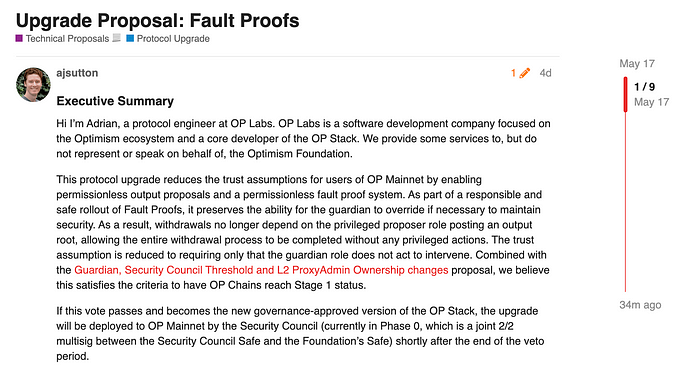Click the Upgrade Proposal: Fault Proofs title
Viewport: 700px width, 385px height.
[158, 21]
